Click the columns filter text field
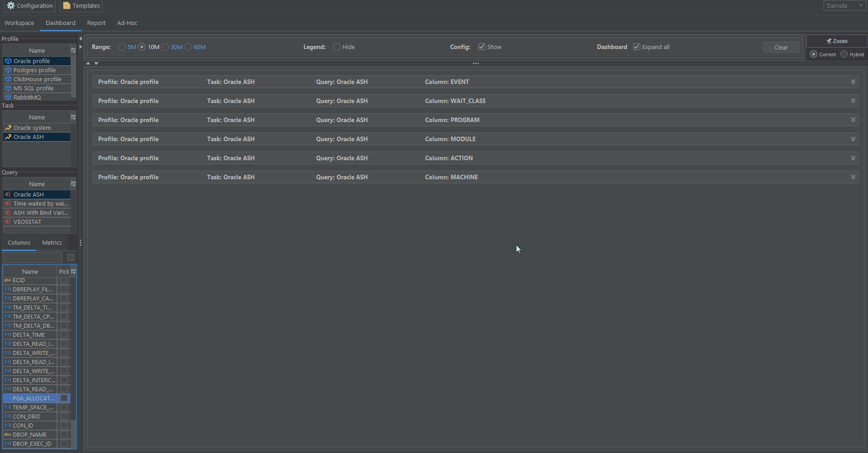The height and width of the screenshot is (453, 868). pos(32,257)
